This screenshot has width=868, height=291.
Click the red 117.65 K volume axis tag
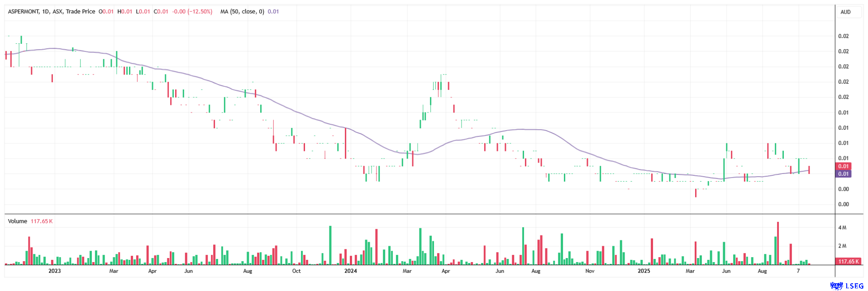tap(849, 262)
